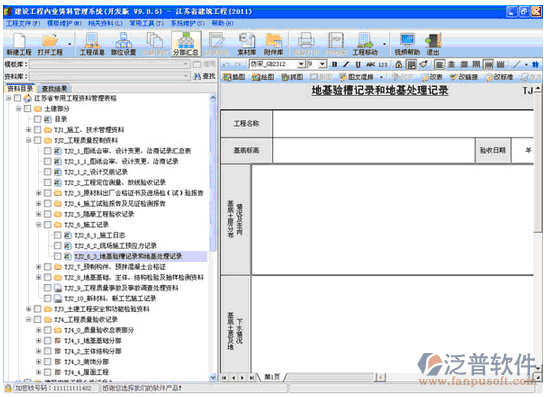
Task: Open the 工程文件 menu
Action: click(23, 23)
